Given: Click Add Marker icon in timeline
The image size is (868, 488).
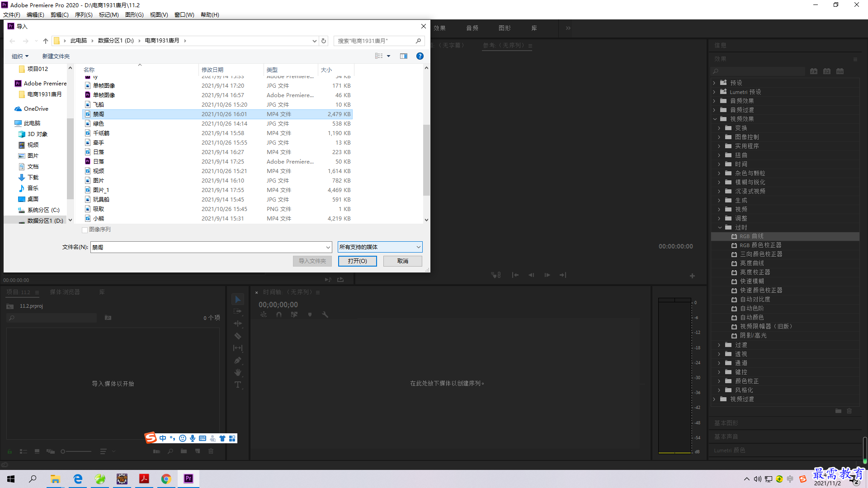Looking at the screenshot, I should 310,314.
